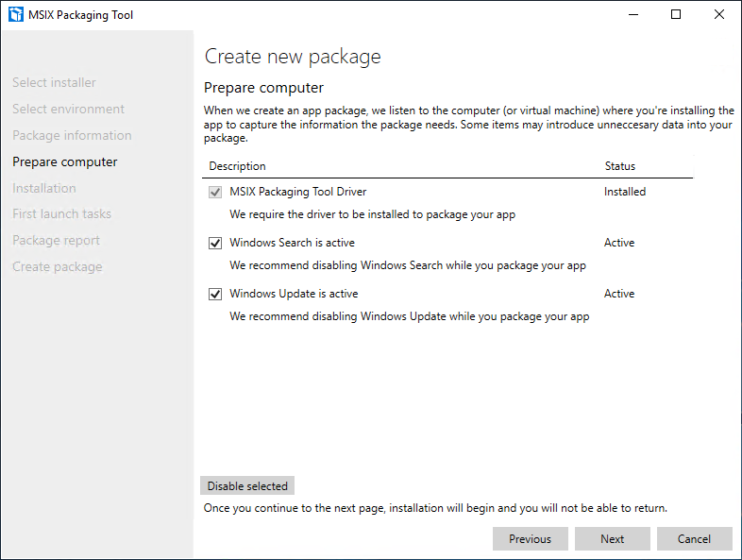742x560 pixels.
Task: Click the Installed status value
Action: 625,192
